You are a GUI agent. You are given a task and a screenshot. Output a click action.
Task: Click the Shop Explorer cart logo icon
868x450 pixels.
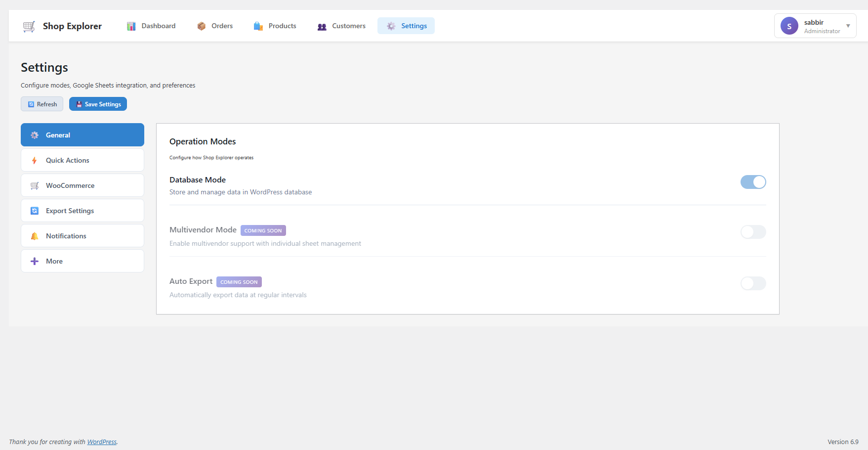pyautogui.click(x=29, y=26)
